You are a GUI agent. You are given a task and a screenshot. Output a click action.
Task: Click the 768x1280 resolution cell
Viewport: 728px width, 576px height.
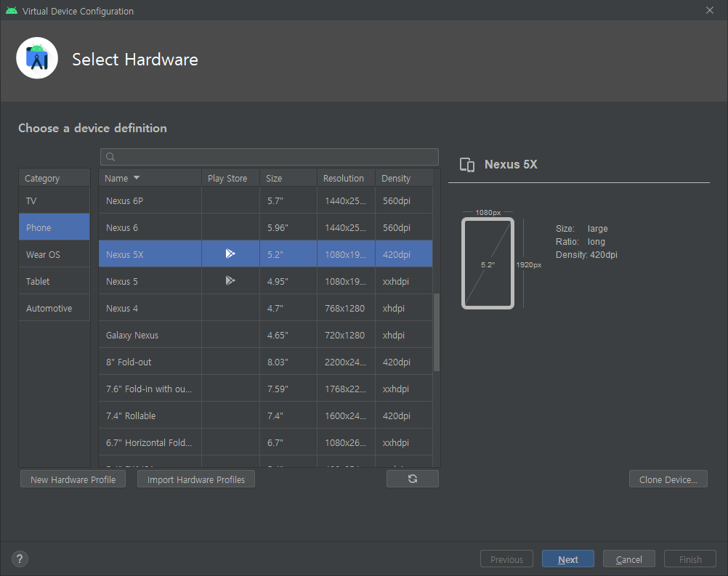click(x=347, y=308)
